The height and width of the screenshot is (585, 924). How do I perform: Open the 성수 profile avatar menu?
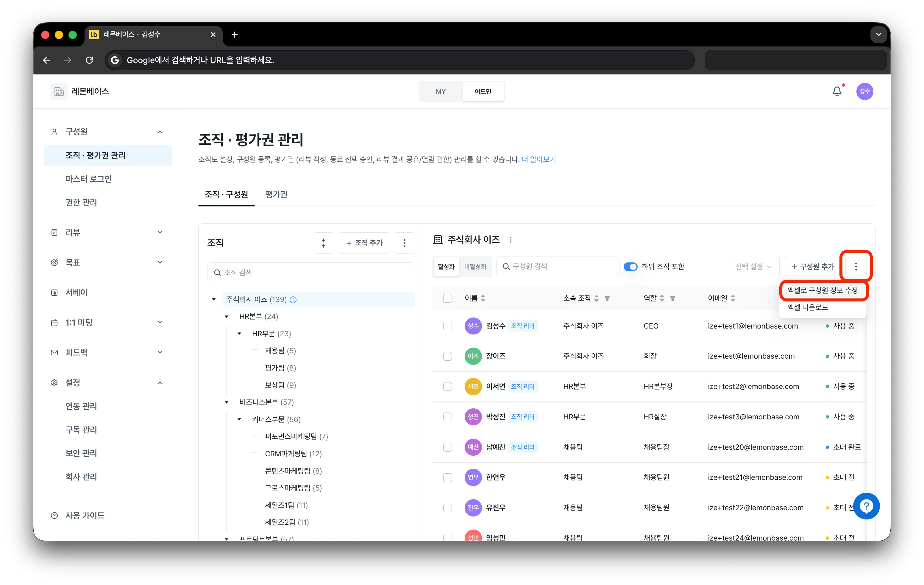pos(864,91)
